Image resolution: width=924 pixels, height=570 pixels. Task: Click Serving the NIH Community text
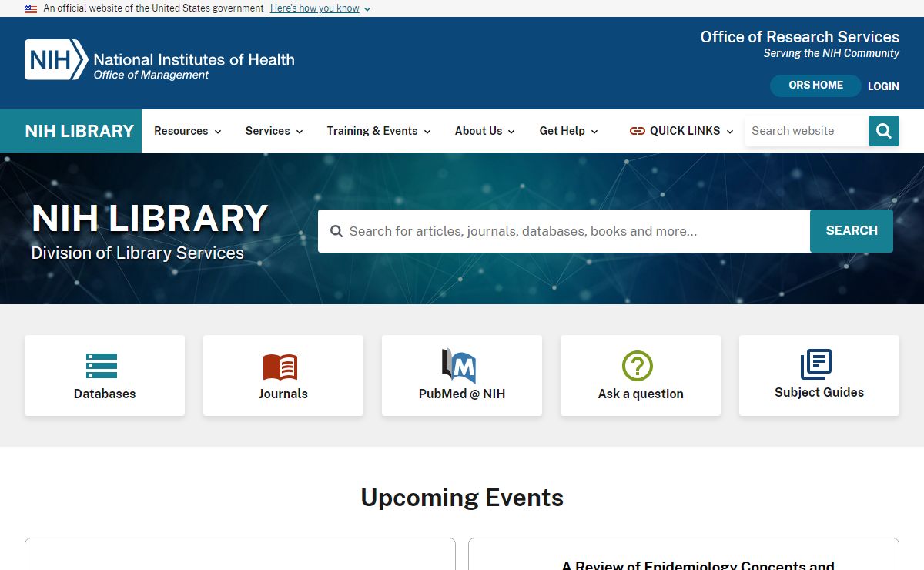coord(832,53)
